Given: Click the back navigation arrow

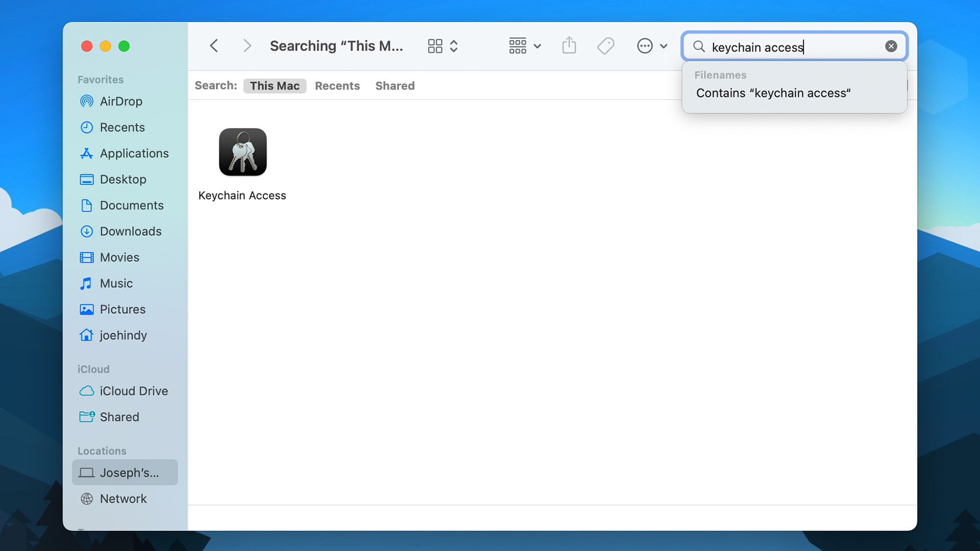Looking at the screenshot, I should [x=214, y=45].
